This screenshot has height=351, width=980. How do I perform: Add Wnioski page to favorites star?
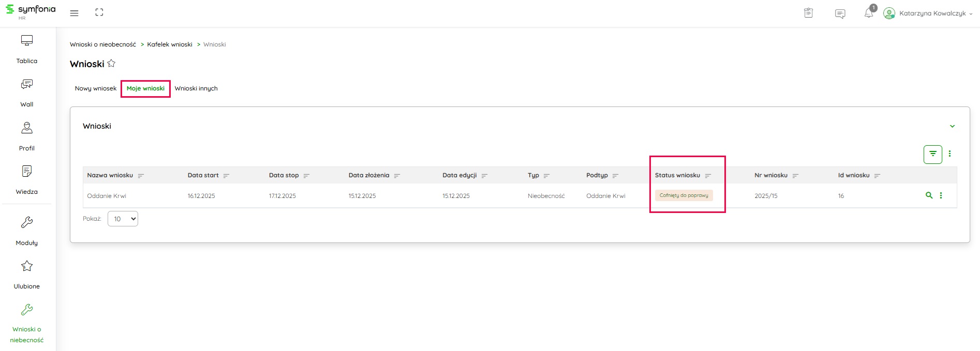111,64
